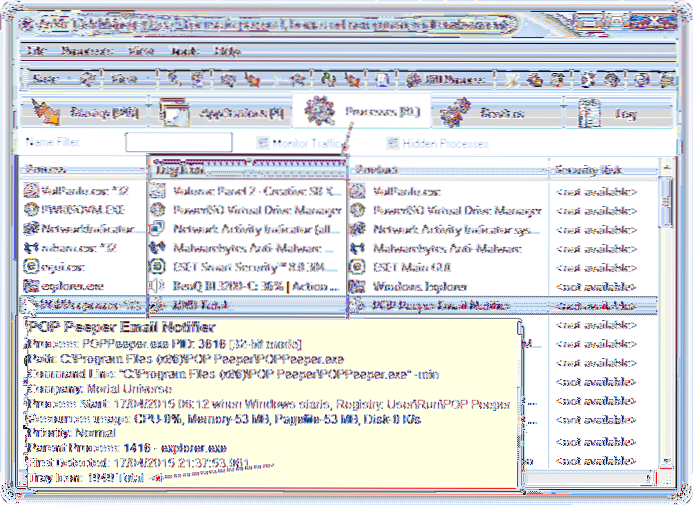
Task: Select the PWRISOVM.EXE process row
Action: click(338, 210)
